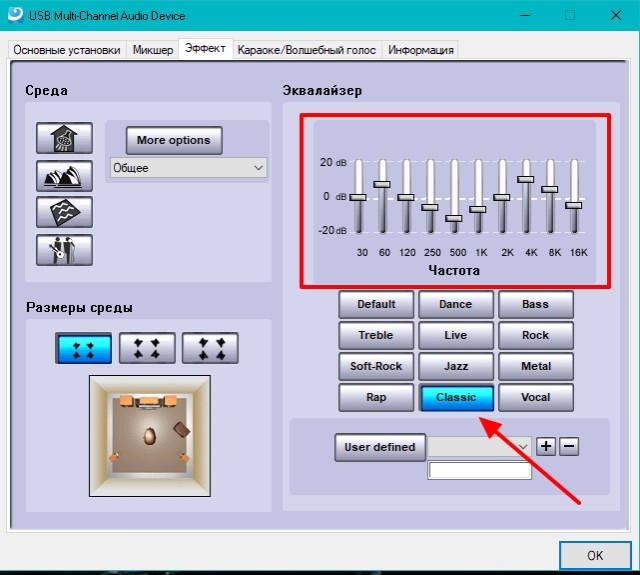Select the underwater environment icon

click(x=64, y=212)
